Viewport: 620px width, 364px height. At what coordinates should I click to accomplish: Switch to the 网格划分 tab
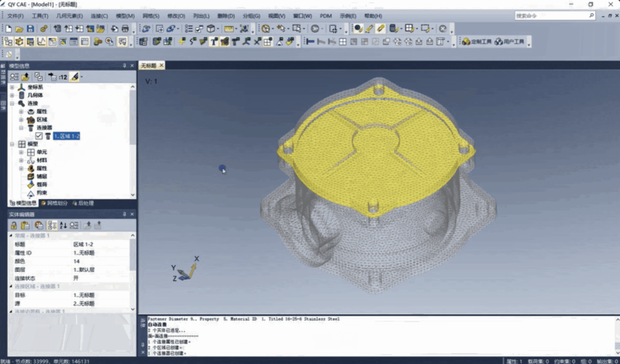[56, 203]
